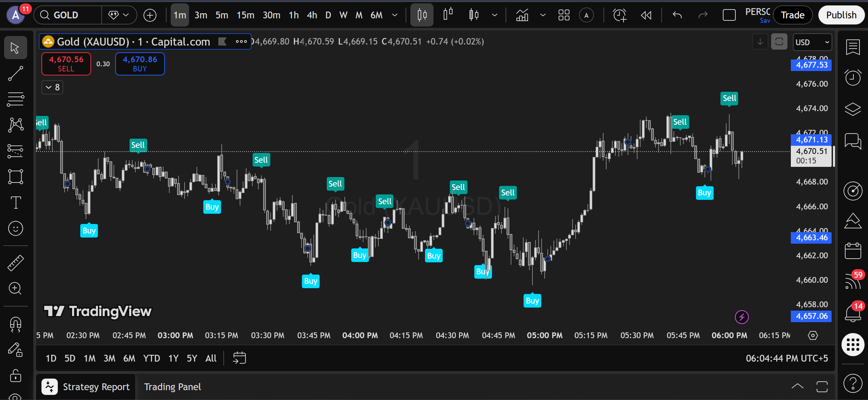Select the trend line drawing tool
The width and height of the screenshot is (868, 400).
15,73
